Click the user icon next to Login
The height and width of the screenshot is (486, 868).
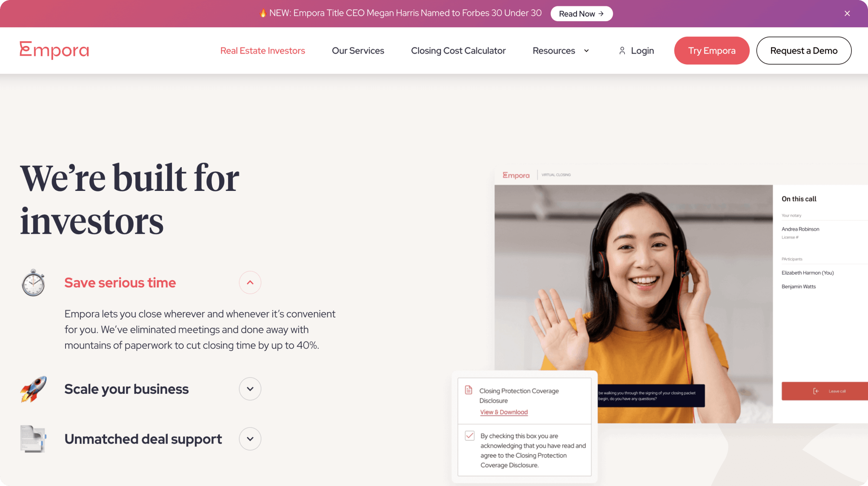pos(622,51)
